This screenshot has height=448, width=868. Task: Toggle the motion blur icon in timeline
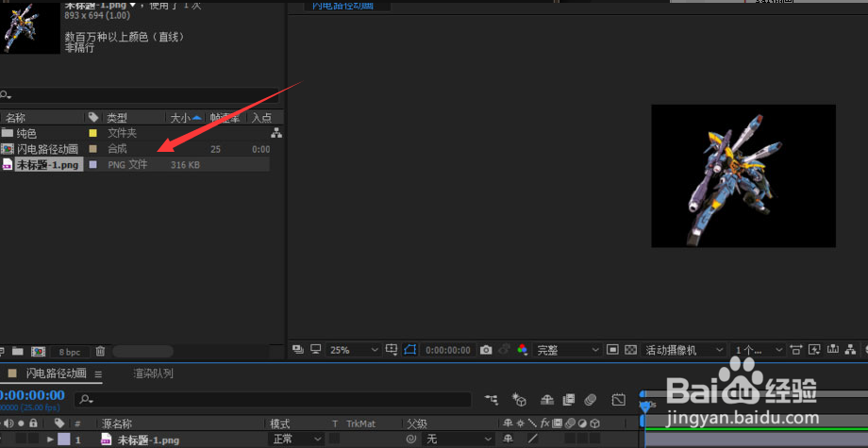(590, 399)
